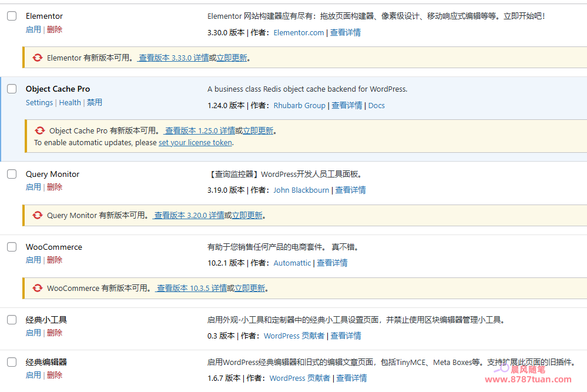Open the Docs link for Object Cache Pro

(376, 105)
